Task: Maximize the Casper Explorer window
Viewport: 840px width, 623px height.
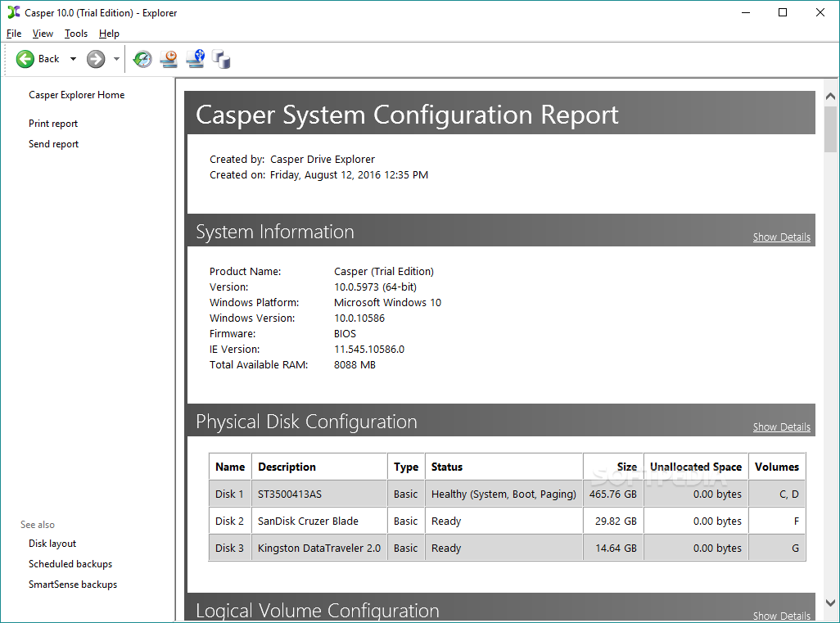Action: (x=783, y=12)
